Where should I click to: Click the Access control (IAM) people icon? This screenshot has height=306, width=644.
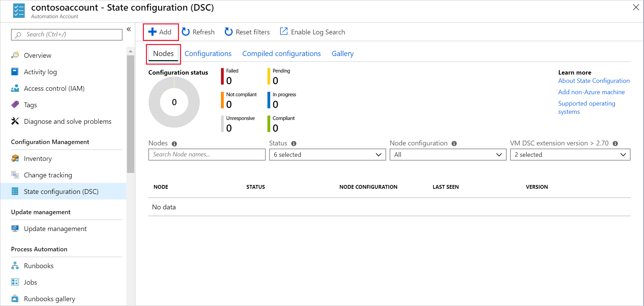(x=15, y=88)
